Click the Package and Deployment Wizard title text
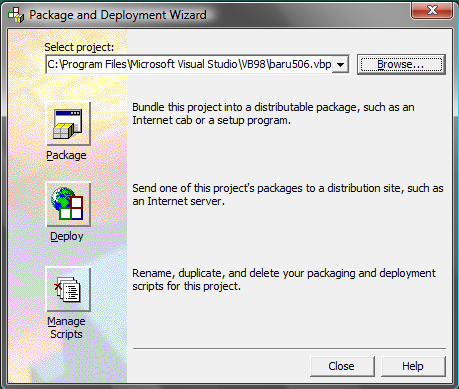The width and height of the screenshot is (459, 389). coord(118,15)
